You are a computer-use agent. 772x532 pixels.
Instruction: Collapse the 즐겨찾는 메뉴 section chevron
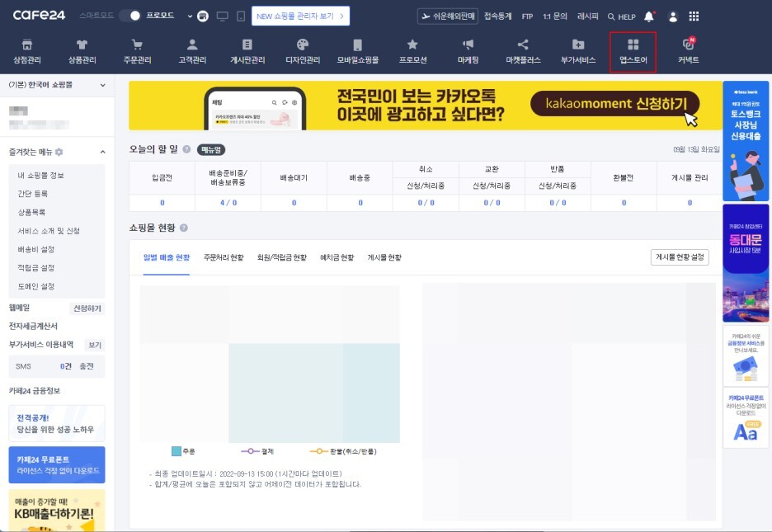click(x=102, y=152)
